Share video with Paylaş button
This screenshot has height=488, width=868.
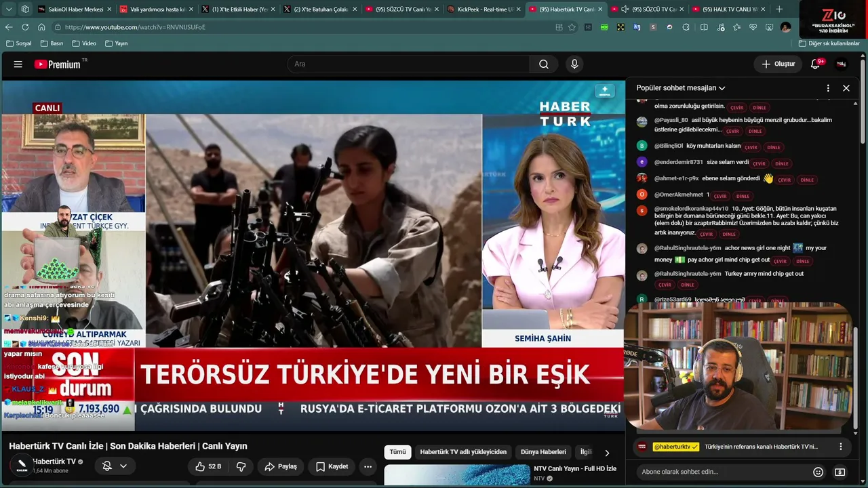[x=281, y=466]
